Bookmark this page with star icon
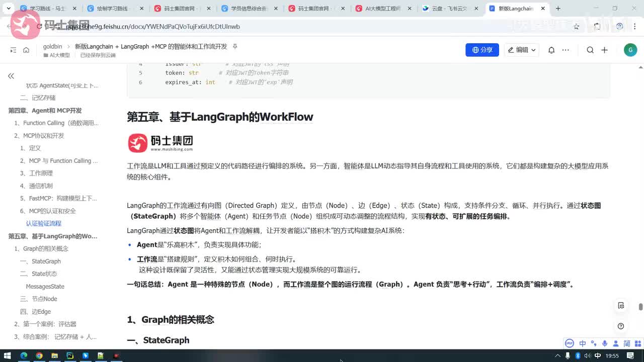644x362 pixels. [577, 26]
